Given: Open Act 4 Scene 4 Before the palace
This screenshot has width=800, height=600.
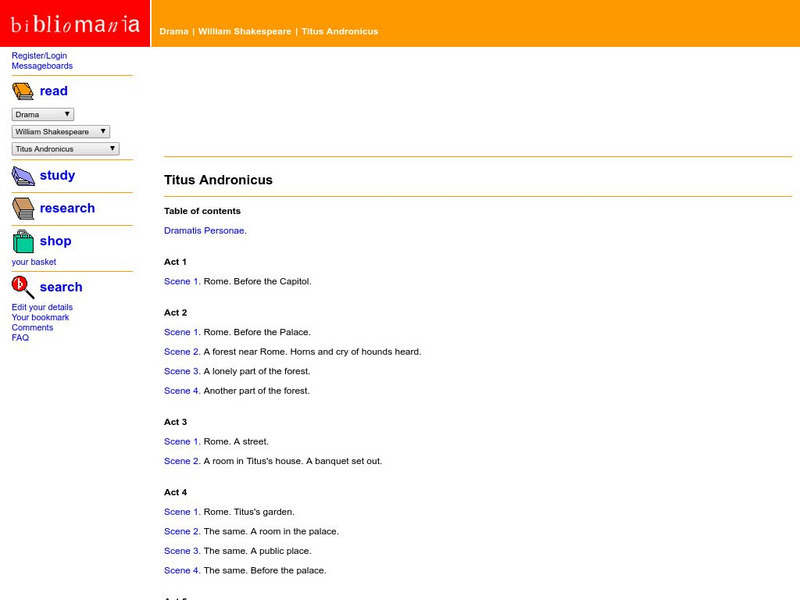Looking at the screenshot, I should 182,570.
